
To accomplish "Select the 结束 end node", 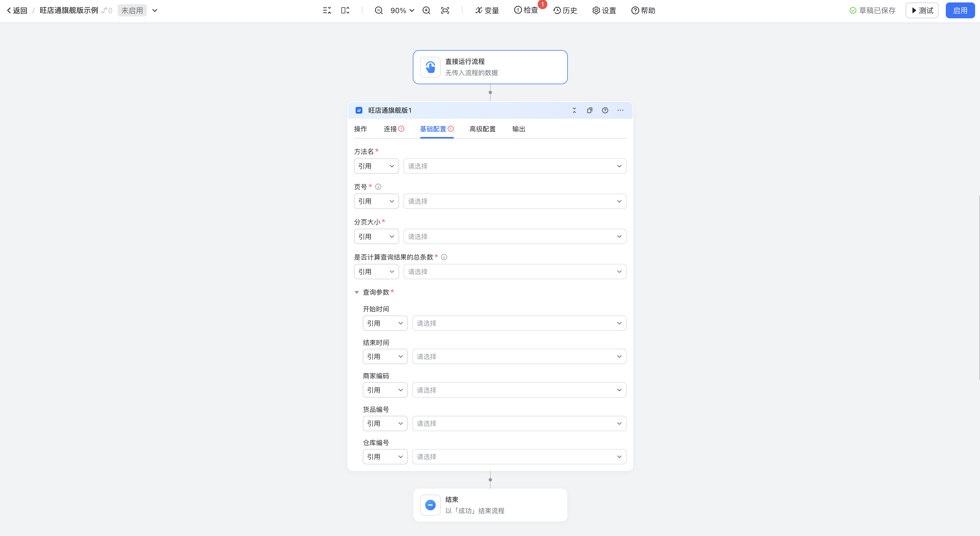I will [x=490, y=505].
